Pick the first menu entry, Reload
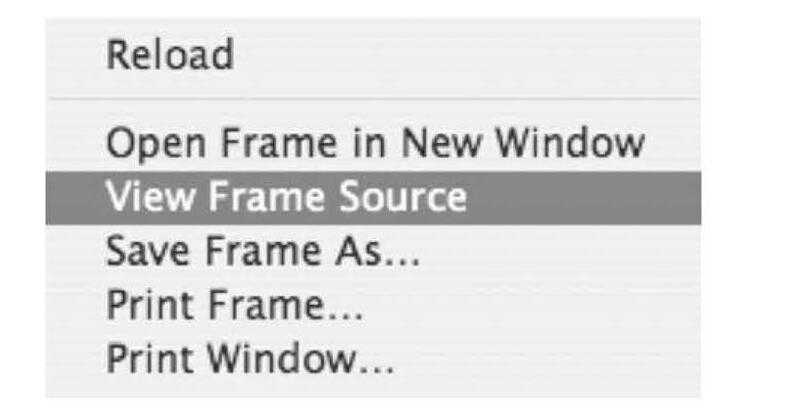This screenshot has height=419, width=787. (170, 55)
